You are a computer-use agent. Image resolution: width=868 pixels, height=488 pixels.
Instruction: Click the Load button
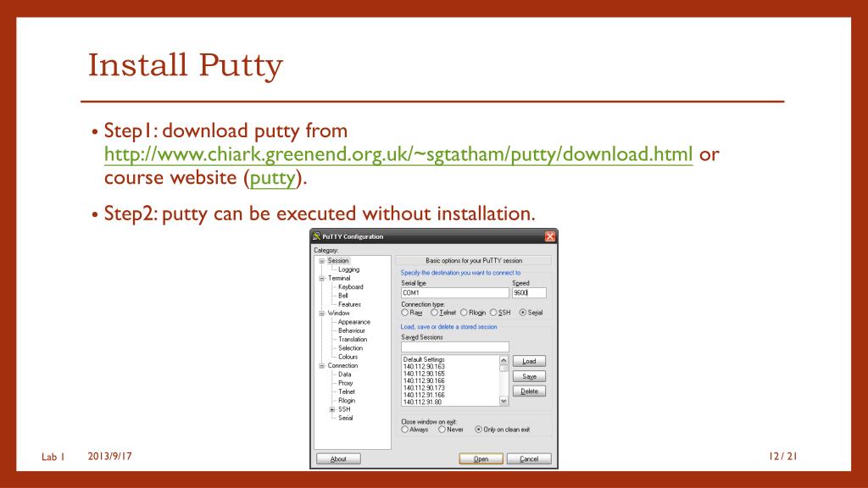(x=529, y=361)
